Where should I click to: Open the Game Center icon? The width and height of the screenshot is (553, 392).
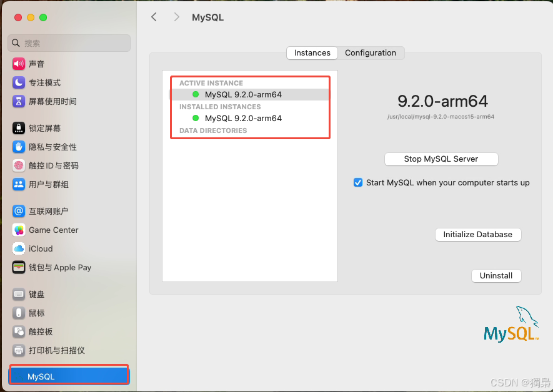[x=19, y=230]
